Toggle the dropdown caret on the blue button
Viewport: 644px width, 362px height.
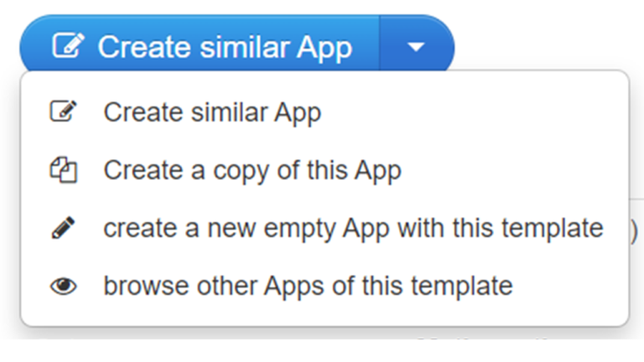[x=417, y=47]
